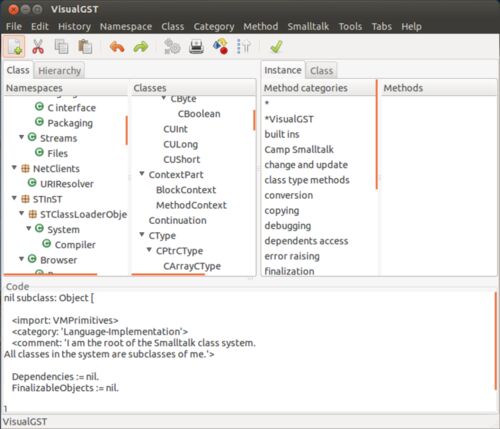Click the URIResolver green icon
The image size is (500, 429).
coord(32,183)
